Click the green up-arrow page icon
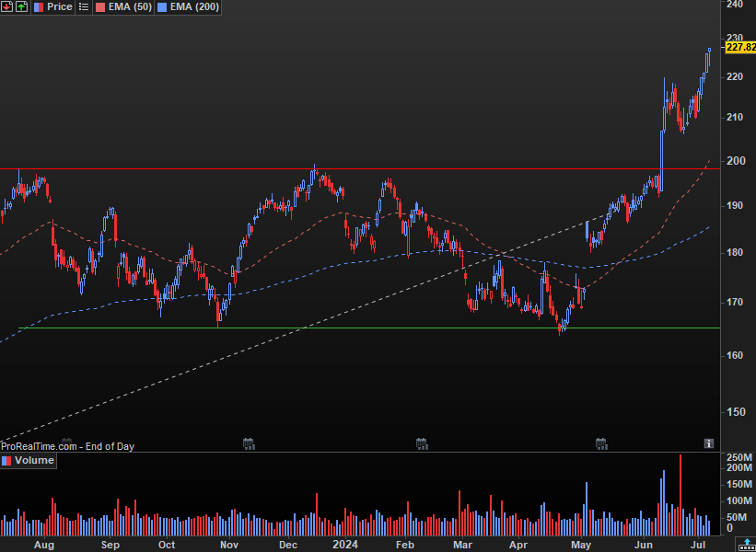This screenshot has height=552, width=756. [x=21, y=6]
